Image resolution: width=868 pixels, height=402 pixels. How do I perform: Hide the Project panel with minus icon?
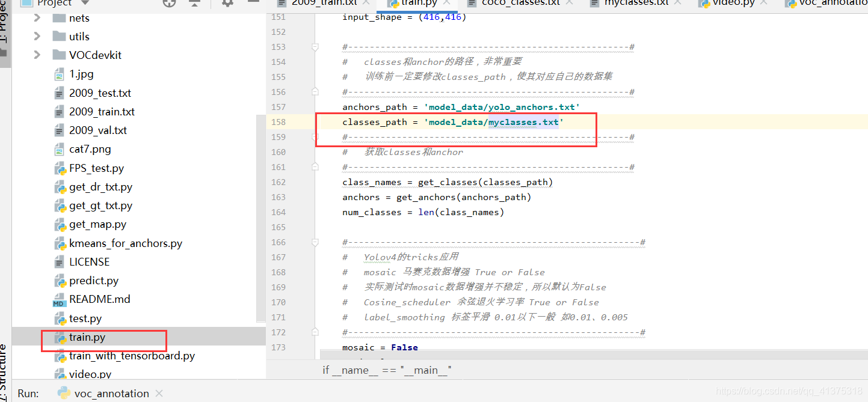(254, 2)
